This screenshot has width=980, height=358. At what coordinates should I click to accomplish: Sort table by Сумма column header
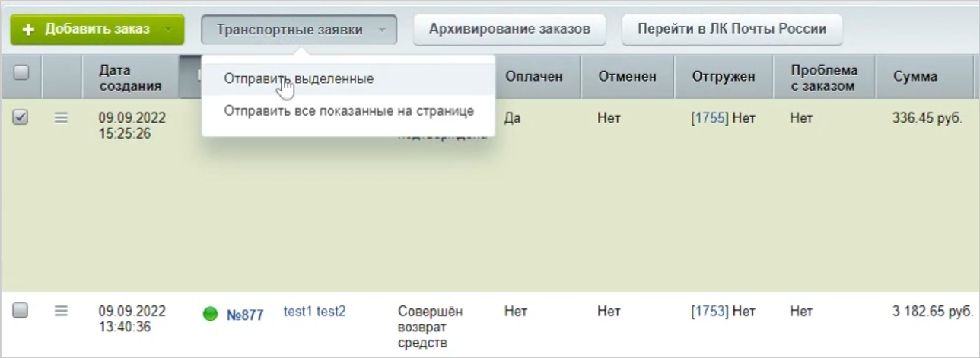915,76
